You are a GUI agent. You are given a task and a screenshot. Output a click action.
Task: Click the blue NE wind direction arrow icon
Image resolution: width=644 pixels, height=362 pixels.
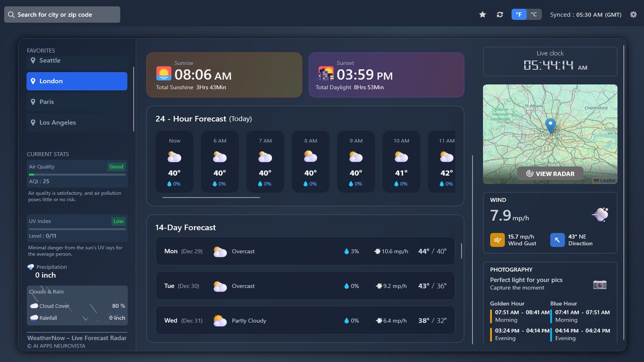click(x=557, y=240)
